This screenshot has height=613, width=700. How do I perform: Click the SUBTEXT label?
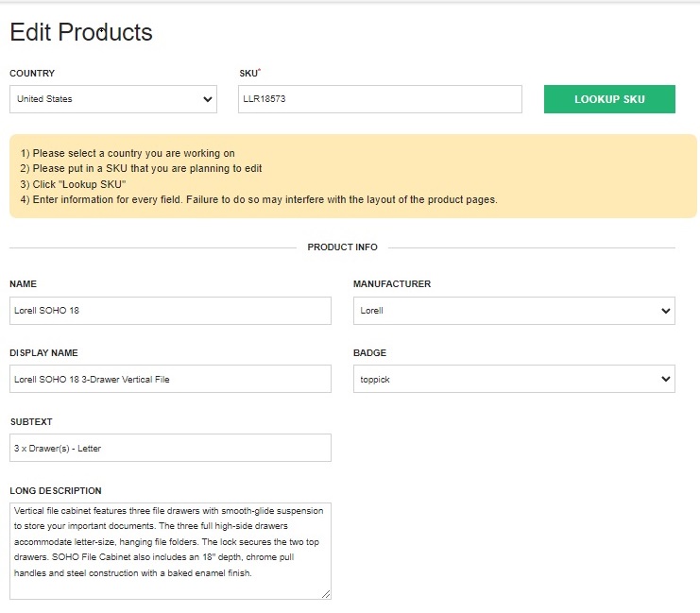[x=30, y=422]
